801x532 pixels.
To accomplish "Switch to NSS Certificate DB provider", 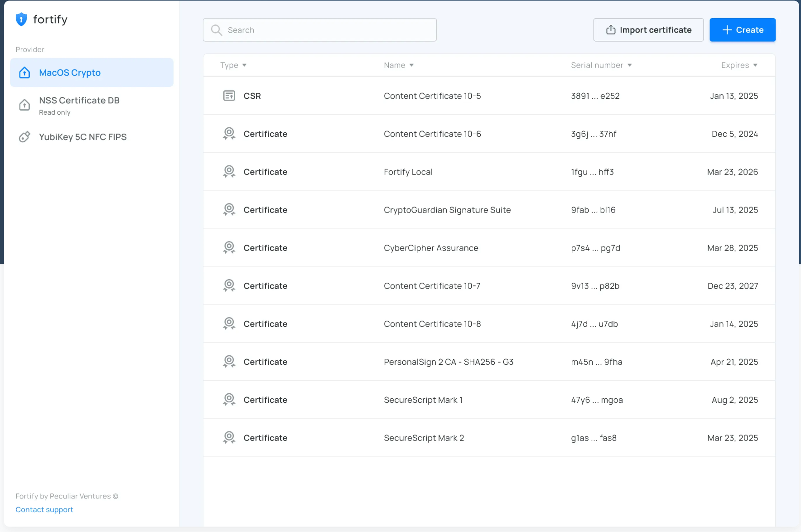I will click(x=92, y=106).
